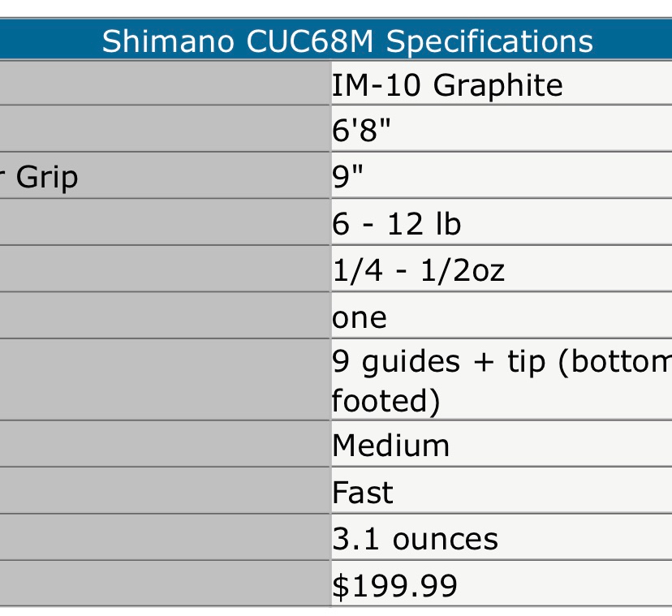This screenshot has height=616, width=672.
Task: Click the gray label cell beside Fast
Action: pos(162,493)
